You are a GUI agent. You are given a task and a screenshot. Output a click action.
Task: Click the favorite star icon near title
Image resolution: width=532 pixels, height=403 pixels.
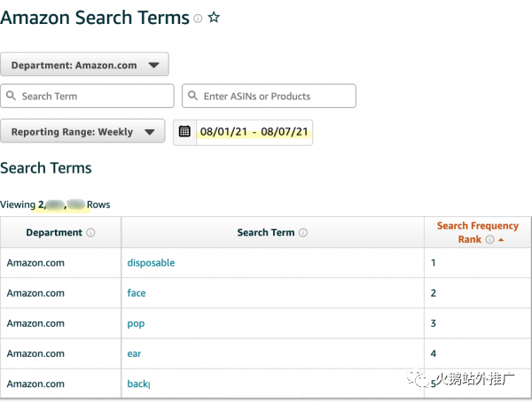pyautogui.click(x=214, y=18)
